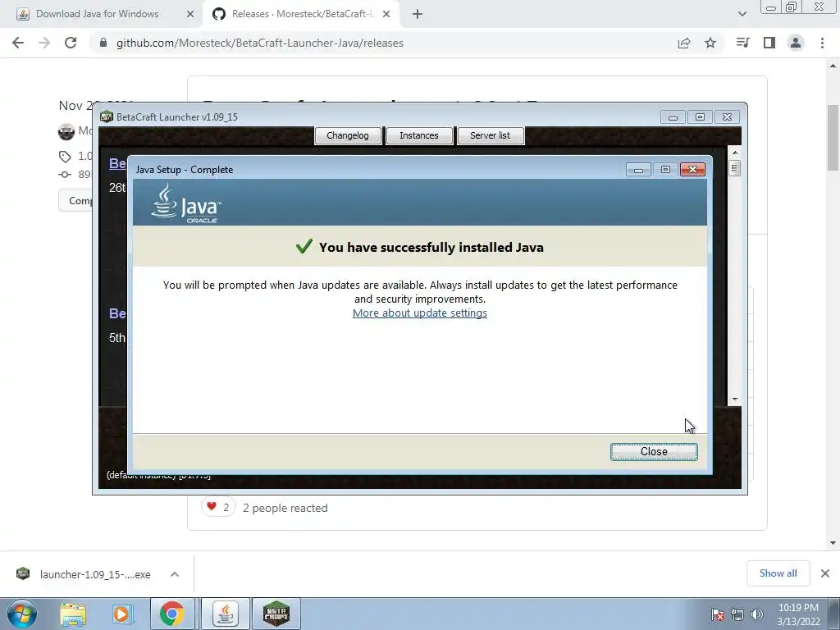Open the More about update settings link
Image resolution: width=840 pixels, height=630 pixels.
point(419,313)
